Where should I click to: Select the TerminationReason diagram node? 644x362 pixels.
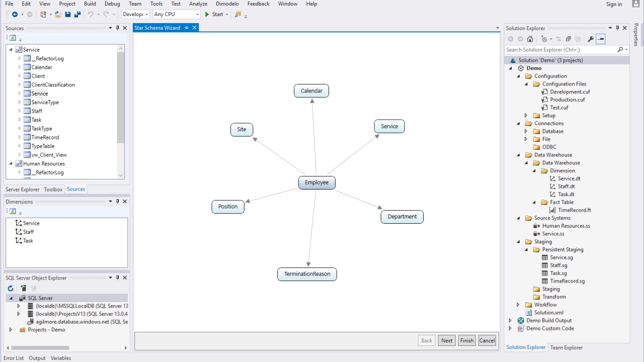pyautogui.click(x=307, y=274)
